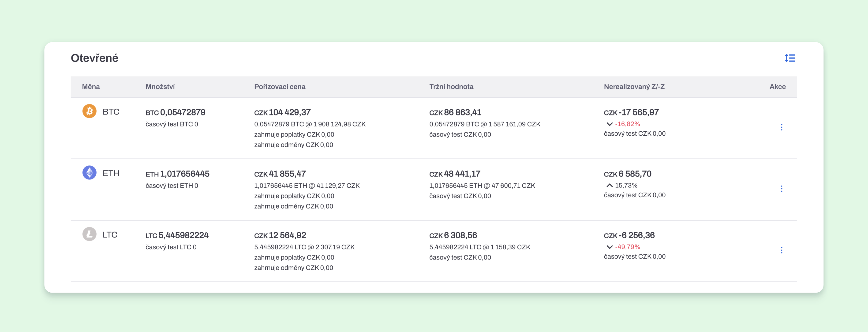Click zahrnuje poplatky CZK 0,00 in BTC row
Screen dimensions: 868x332
pos(294,134)
